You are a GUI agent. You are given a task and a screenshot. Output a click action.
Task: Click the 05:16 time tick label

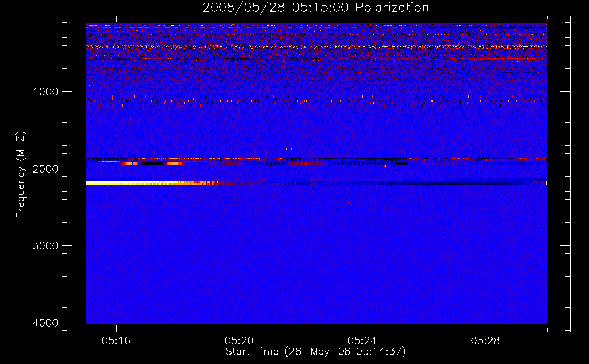(116, 341)
